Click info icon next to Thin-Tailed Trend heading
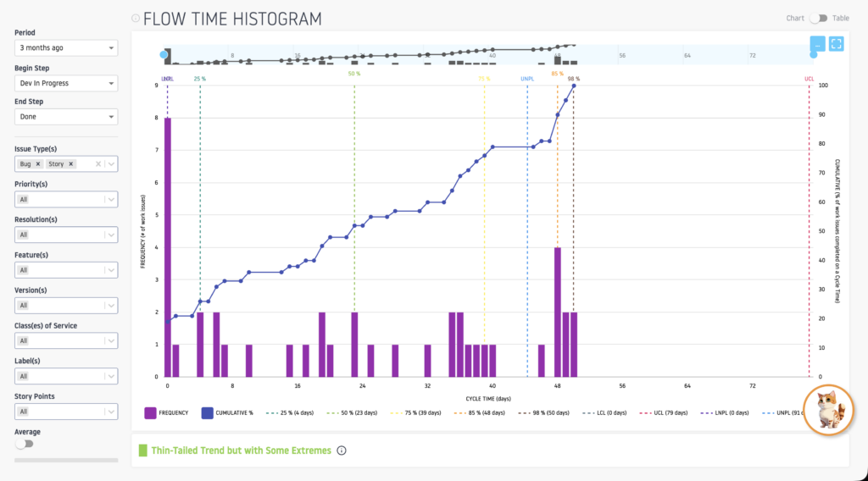The image size is (868, 481). tap(342, 451)
